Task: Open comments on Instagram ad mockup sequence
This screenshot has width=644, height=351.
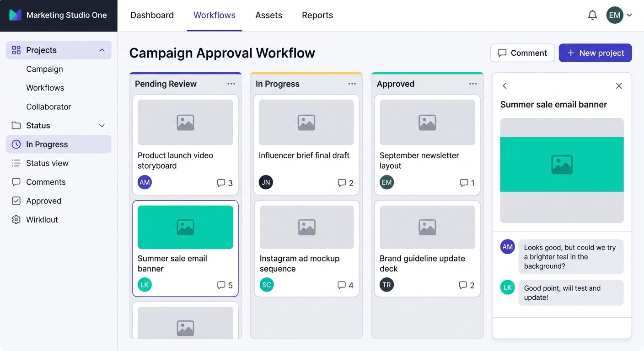Action: pyautogui.click(x=345, y=285)
